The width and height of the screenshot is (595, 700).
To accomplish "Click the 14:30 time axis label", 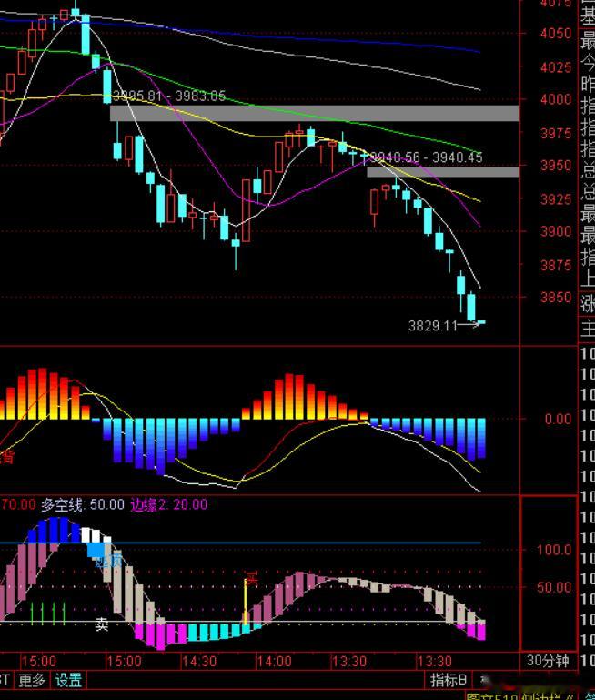I will 199,661.
